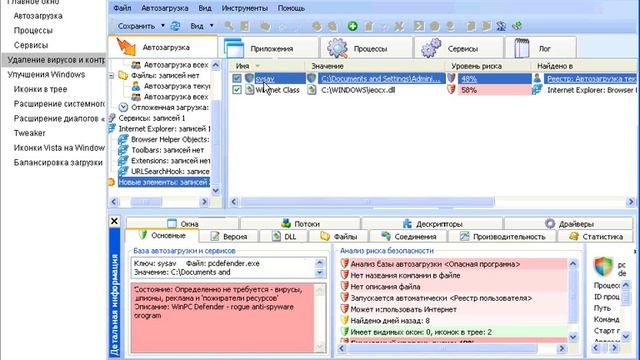This screenshot has width=640, height=360.
Task: Click the Статистика tab icon
Action: pos(574,236)
